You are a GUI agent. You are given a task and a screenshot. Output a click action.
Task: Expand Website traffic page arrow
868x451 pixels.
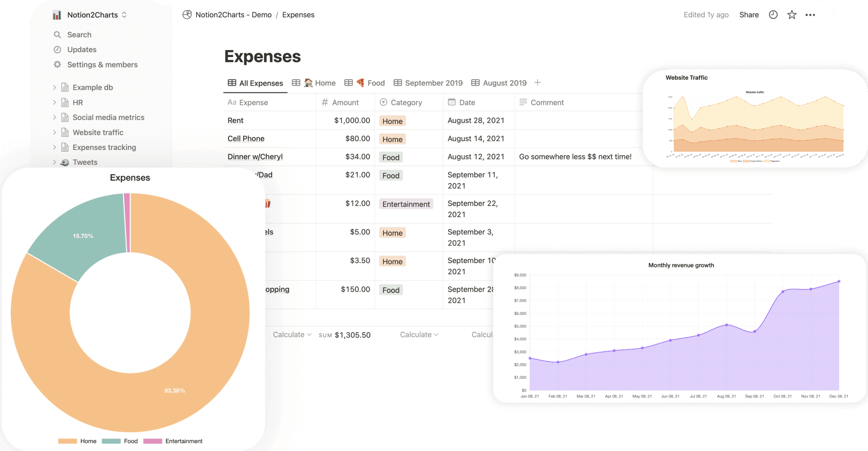tap(54, 132)
